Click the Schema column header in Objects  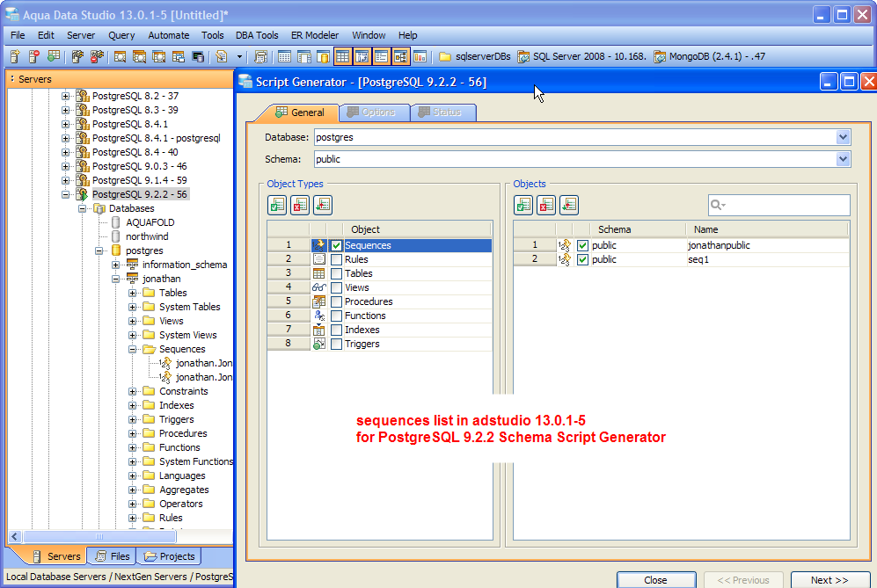[x=638, y=229]
